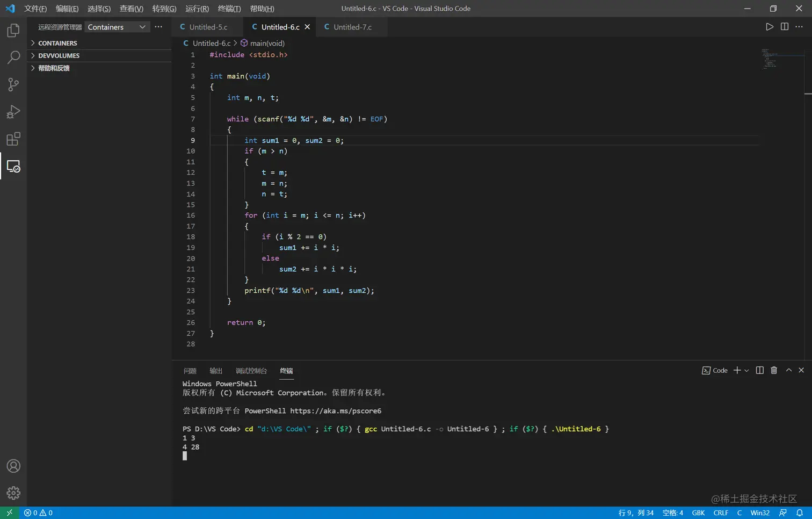The height and width of the screenshot is (519, 812).
Task: Open the 文件(F) menu
Action: coord(35,9)
